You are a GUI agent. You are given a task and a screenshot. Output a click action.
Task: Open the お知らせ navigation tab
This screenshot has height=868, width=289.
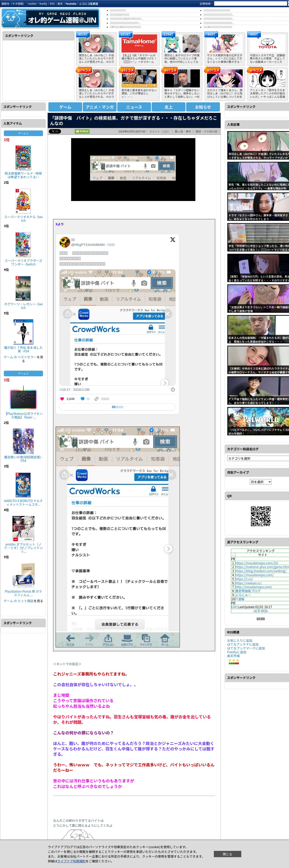point(203,107)
